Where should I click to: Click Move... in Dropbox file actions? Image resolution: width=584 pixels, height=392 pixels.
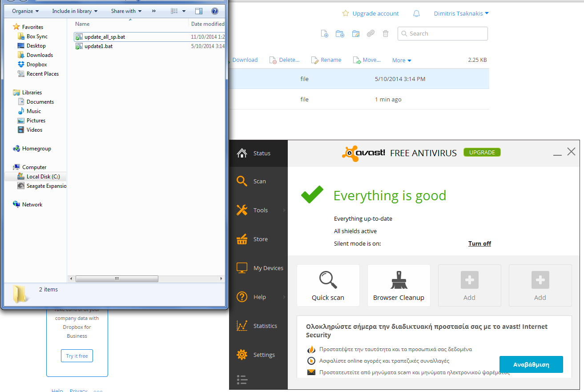(x=367, y=60)
